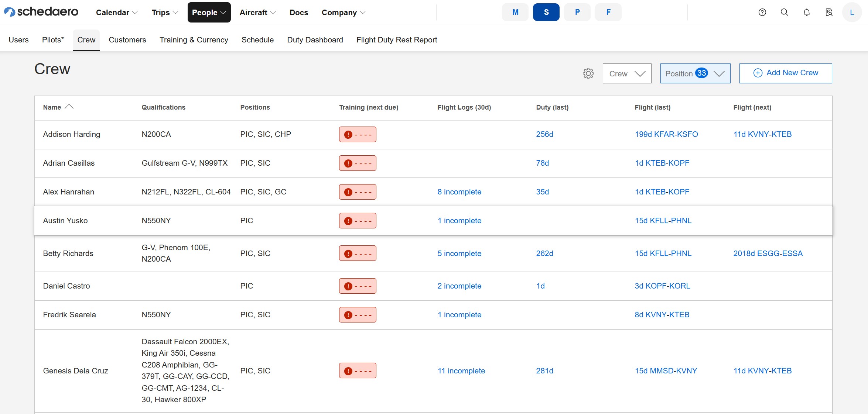Image resolution: width=868 pixels, height=414 pixels.
Task: Select the Austin Yusko name cell
Action: point(65,221)
